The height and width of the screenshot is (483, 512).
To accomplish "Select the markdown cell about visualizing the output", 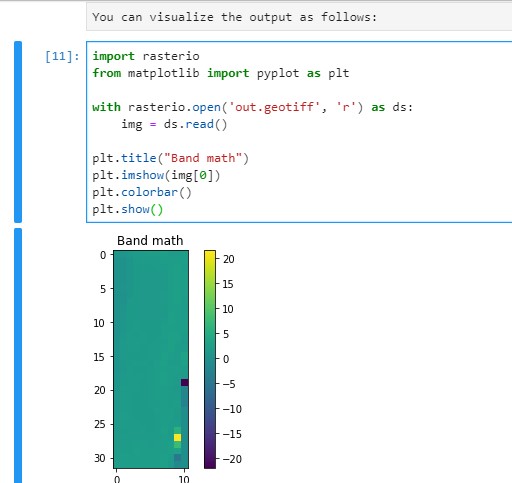I will click(299, 17).
